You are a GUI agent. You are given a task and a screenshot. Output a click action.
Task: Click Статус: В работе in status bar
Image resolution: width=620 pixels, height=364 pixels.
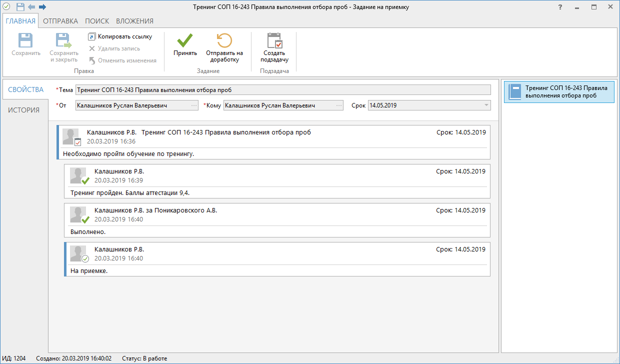click(144, 358)
